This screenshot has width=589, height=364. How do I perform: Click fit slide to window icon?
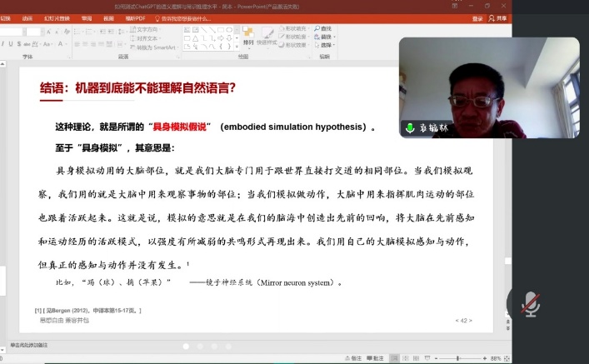507,358
